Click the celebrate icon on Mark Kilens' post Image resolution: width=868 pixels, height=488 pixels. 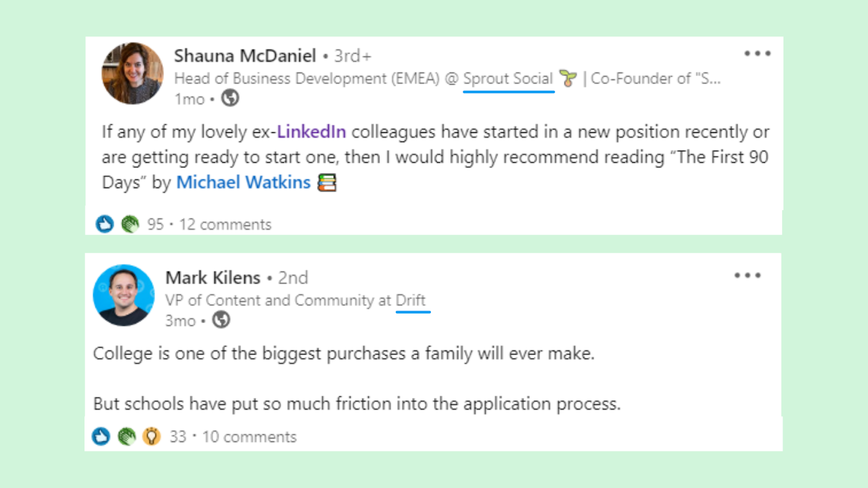127,436
